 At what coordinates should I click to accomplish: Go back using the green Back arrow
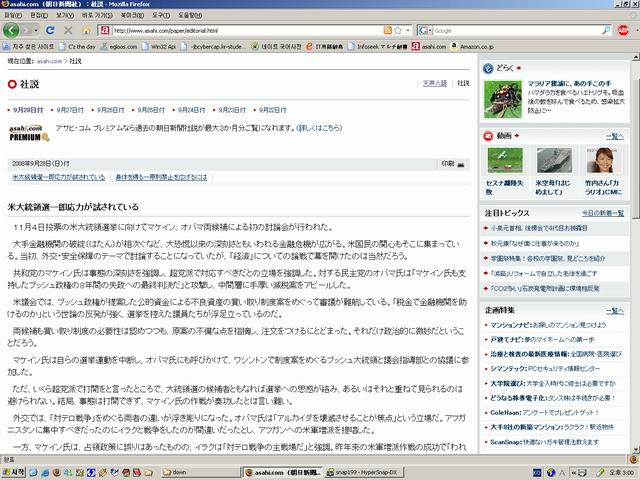[11, 30]
